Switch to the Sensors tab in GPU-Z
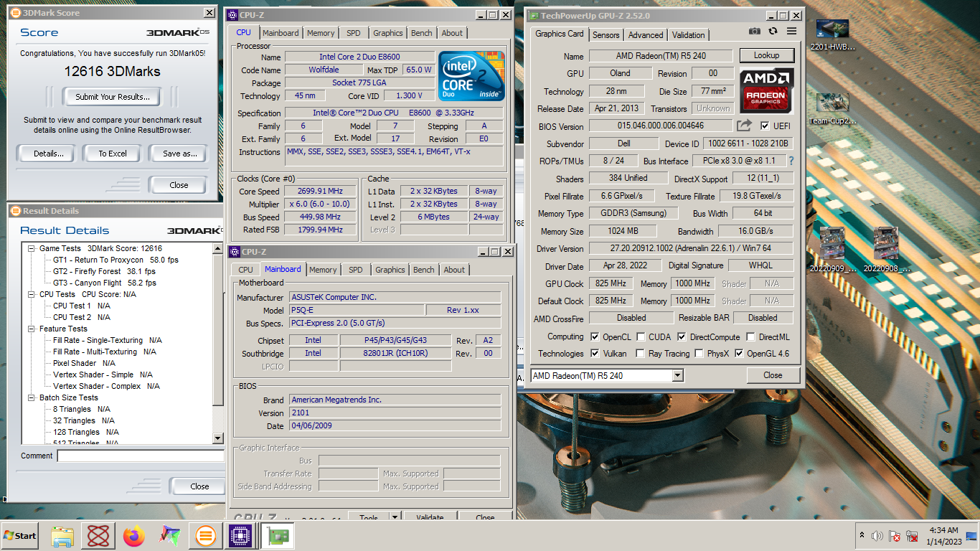Screen dimensions: 980x551 coord(606,34)
